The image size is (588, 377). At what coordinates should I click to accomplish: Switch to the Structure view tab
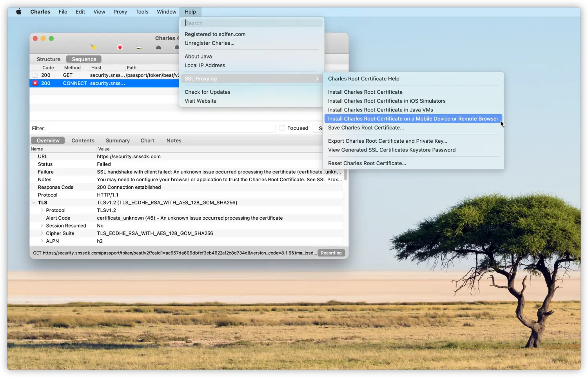tap(48, 59)
